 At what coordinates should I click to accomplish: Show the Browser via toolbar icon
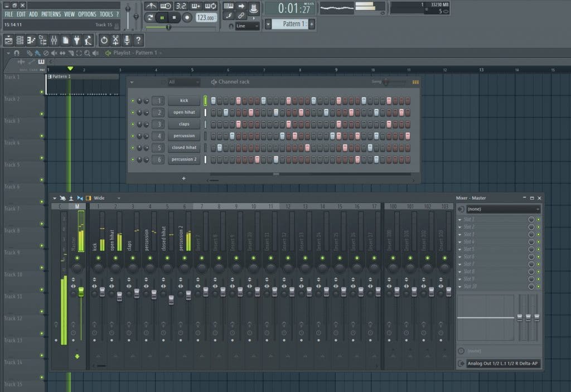(42, 40)
